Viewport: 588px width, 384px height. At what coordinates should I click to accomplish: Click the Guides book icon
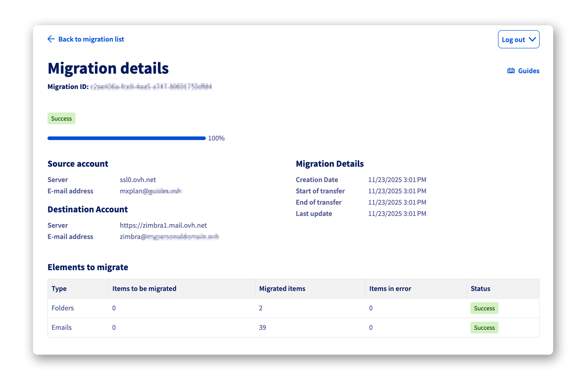(511, 71)
